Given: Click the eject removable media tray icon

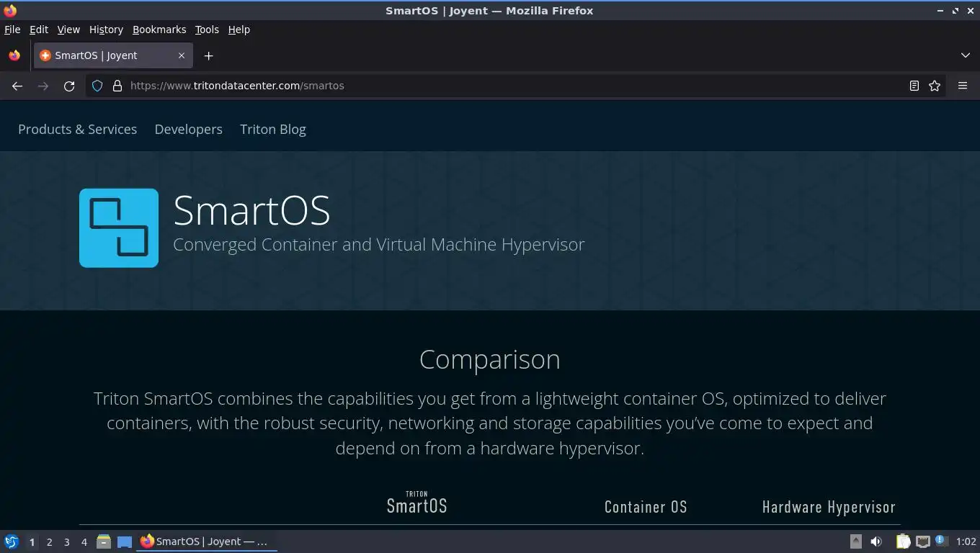Looking at the screenshot, I should point(856,541).
